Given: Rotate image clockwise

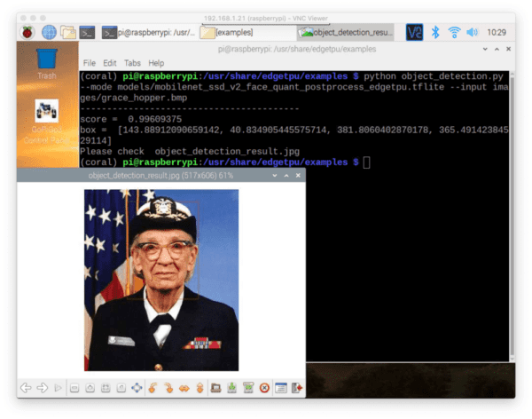Looking at the screenshot, I should point(168,388).
